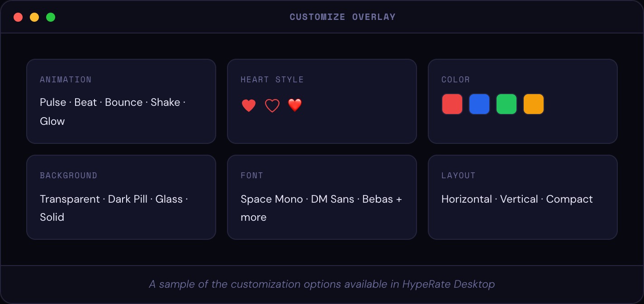This screenshot has width=644, height=304.
Task: Select the orange color swatch
Action: pos(534,104)
